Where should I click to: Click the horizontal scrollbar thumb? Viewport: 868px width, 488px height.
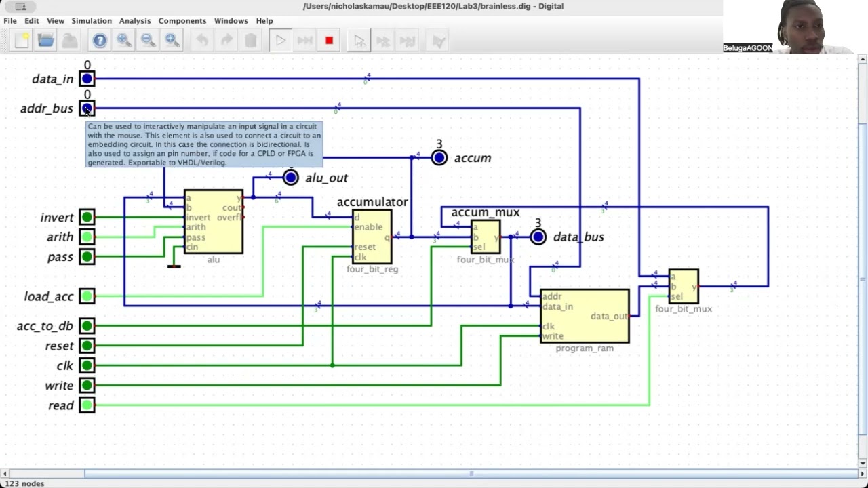(x=471, y=474)
